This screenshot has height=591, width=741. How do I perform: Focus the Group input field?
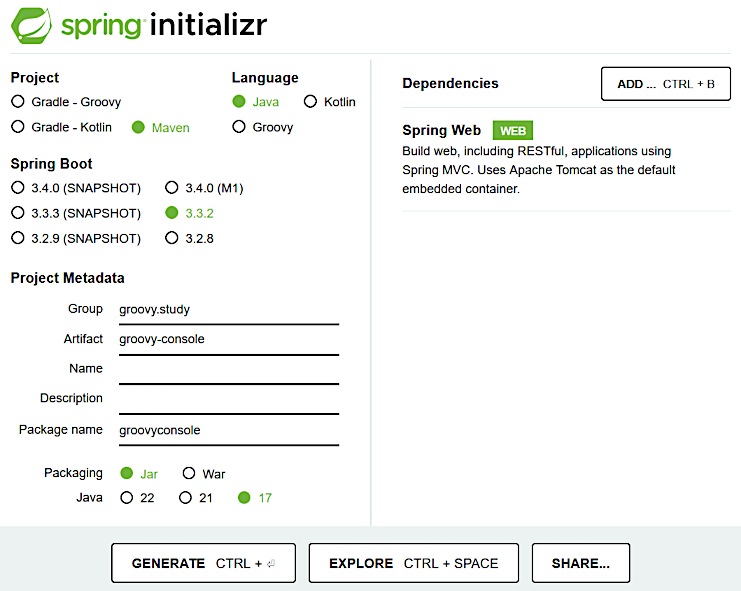point(229,310)
